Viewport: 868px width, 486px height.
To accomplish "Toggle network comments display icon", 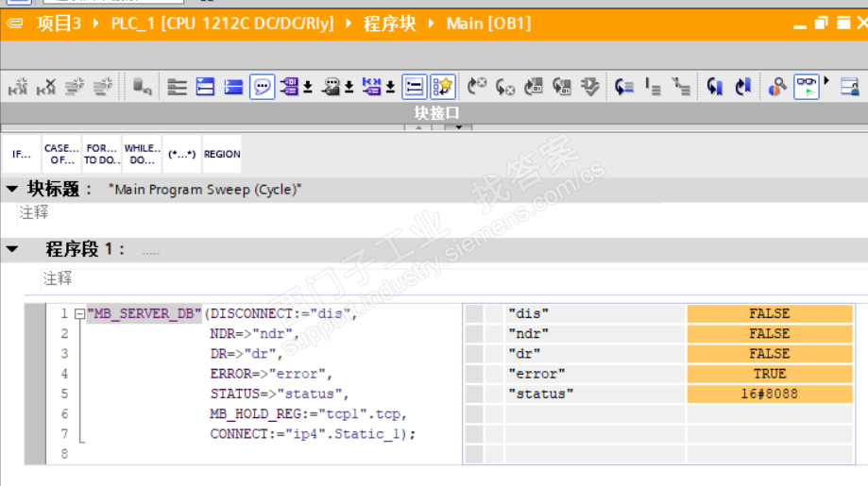I will 414,87.
